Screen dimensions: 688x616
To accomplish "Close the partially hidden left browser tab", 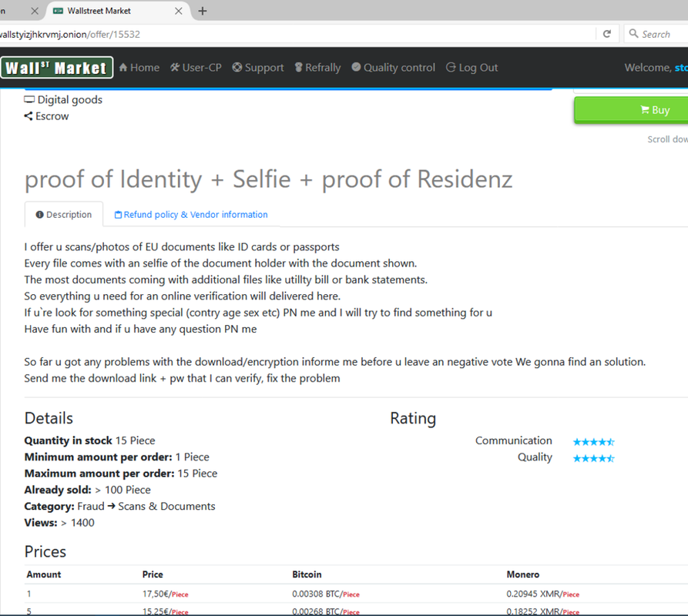I will (35, 11).
